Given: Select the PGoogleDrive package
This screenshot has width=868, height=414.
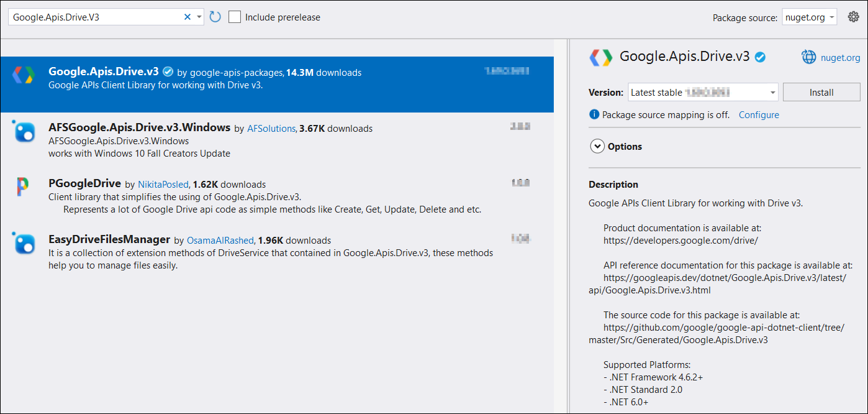Looking at the screenshot, I should coord(277,196).
